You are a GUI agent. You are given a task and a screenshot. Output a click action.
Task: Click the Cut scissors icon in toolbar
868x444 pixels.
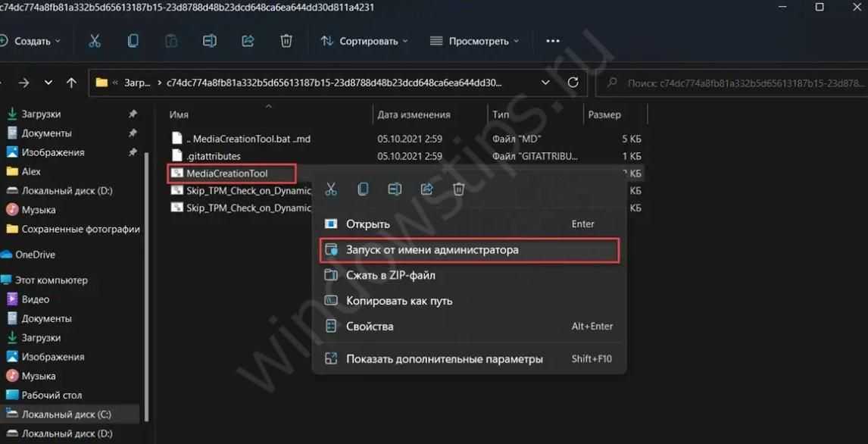click(x=95, y=41)
